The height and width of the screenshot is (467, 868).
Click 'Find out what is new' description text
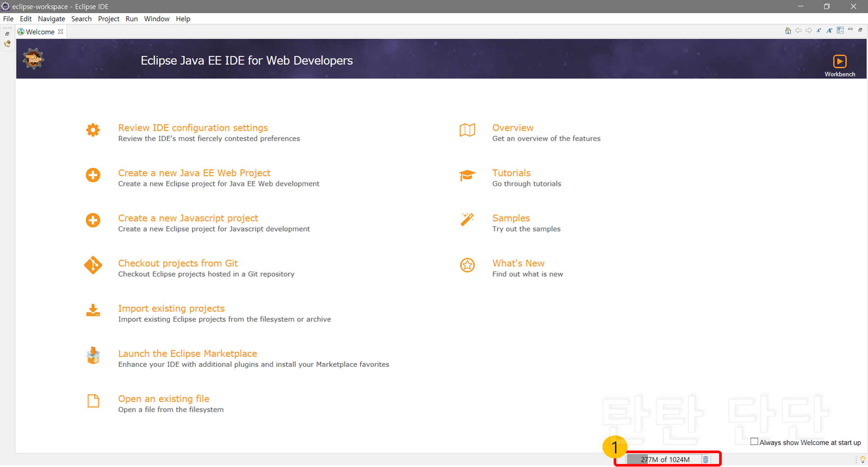[x=527, y=274]
